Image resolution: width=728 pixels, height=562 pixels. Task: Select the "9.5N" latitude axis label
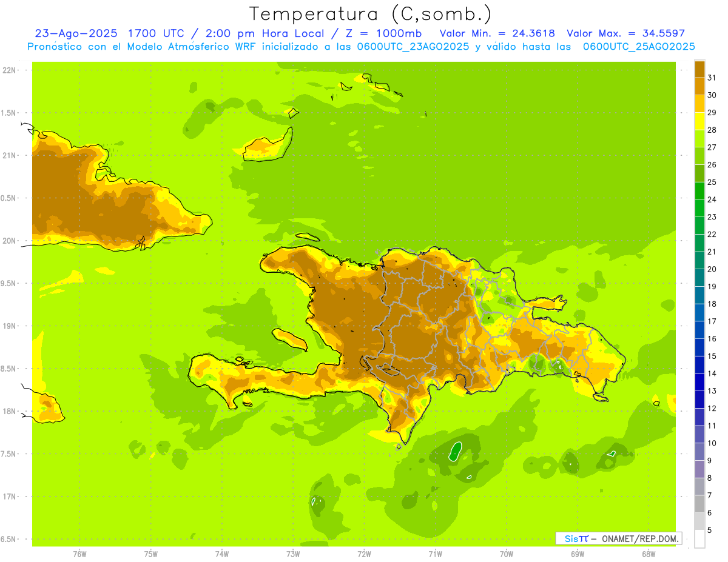click(x=9, y=284)
